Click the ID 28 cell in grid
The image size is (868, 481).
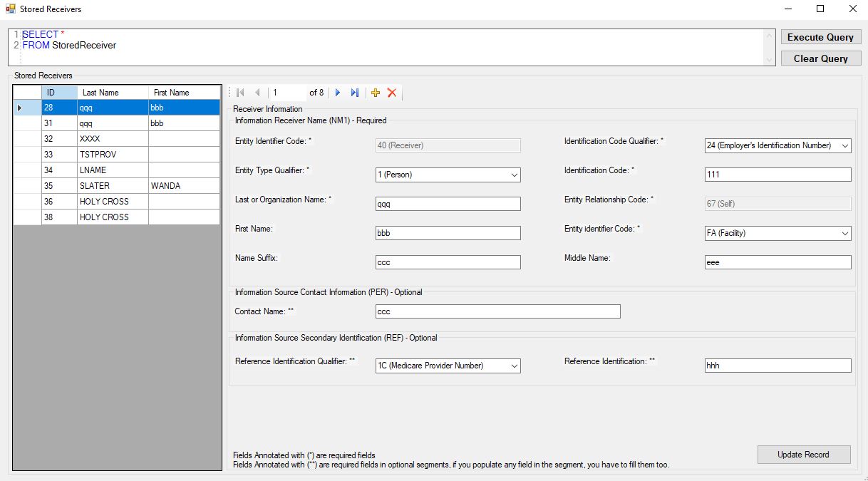[59, 108]
